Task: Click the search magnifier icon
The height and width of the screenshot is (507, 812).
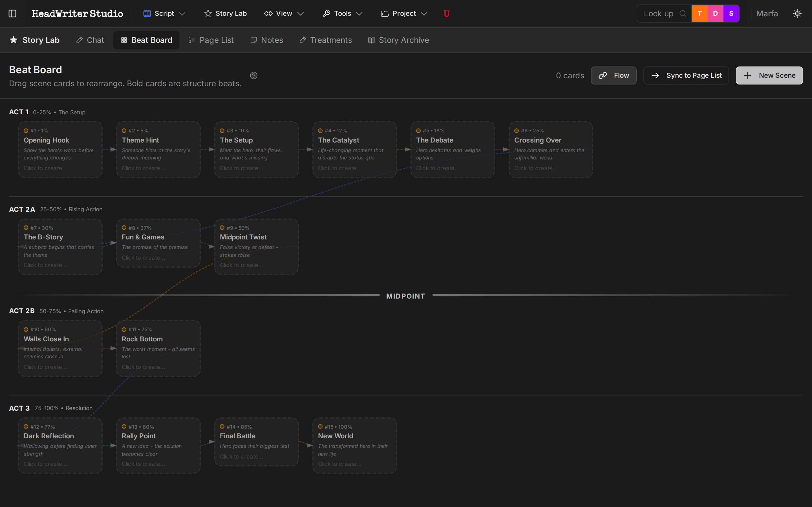Action: (x=683, y=14)
